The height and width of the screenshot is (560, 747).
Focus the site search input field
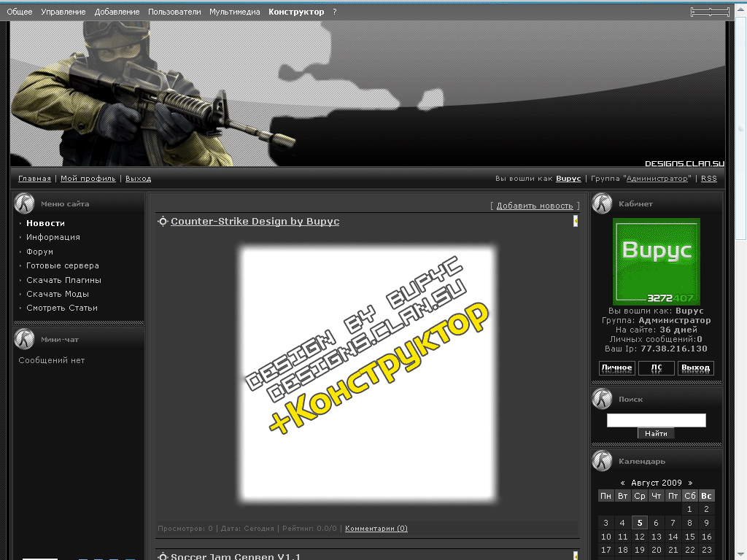point(657,420)
